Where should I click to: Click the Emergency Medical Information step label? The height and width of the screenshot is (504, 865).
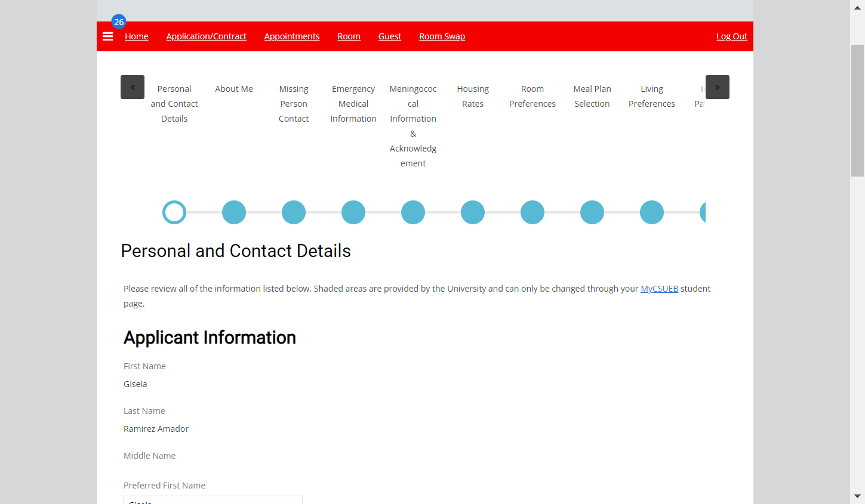[353, 104]
